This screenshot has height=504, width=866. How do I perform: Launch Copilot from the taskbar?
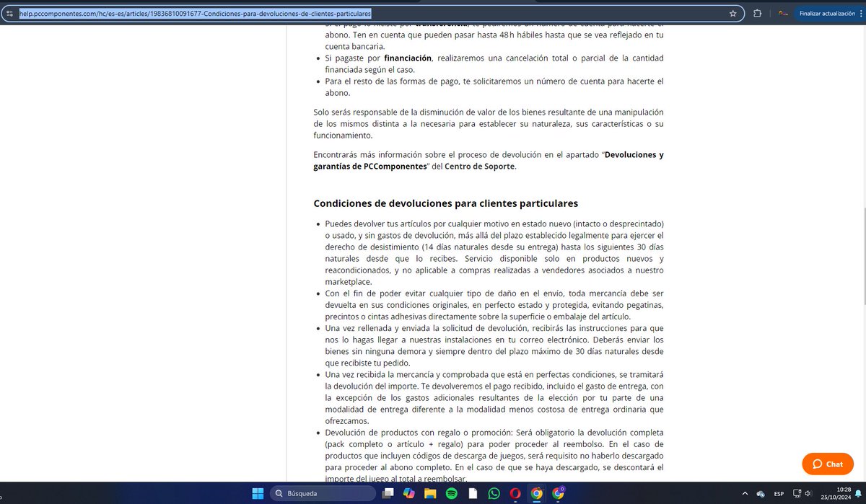tap(409, 493)
